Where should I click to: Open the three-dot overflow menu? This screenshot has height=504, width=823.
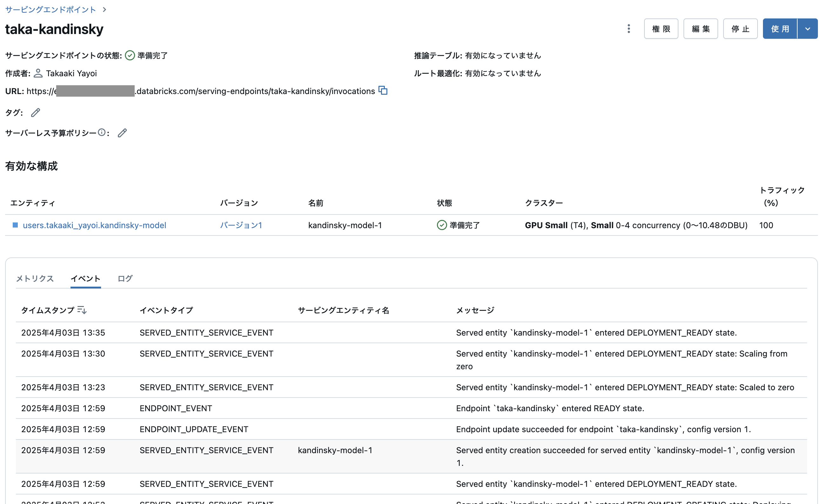point(628,29)
